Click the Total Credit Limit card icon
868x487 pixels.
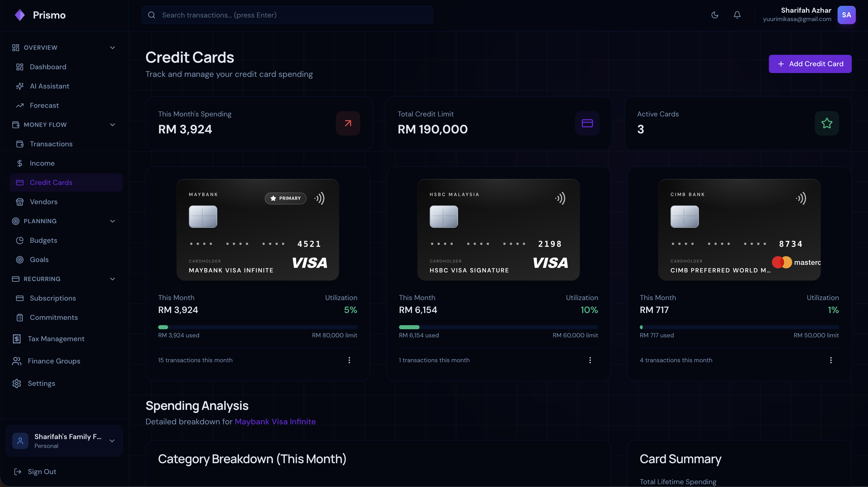click(x=587, y=123)
